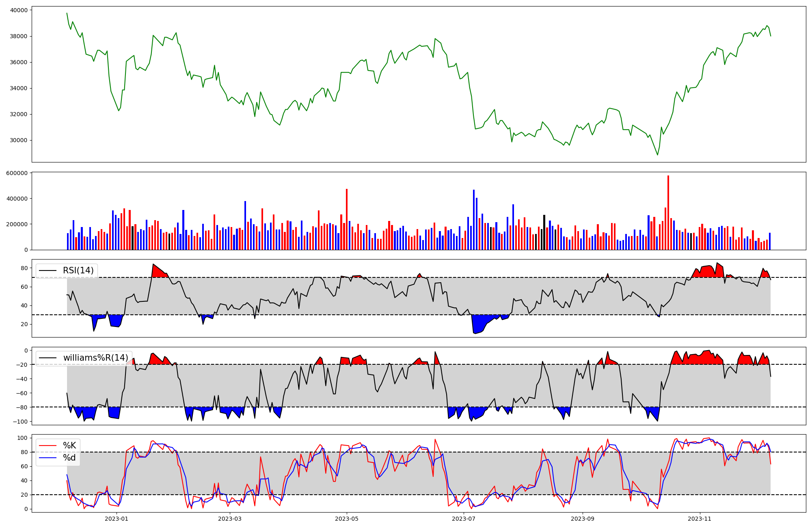
Task: Click the 2023-07 date tick label
Action: point(464,519)
